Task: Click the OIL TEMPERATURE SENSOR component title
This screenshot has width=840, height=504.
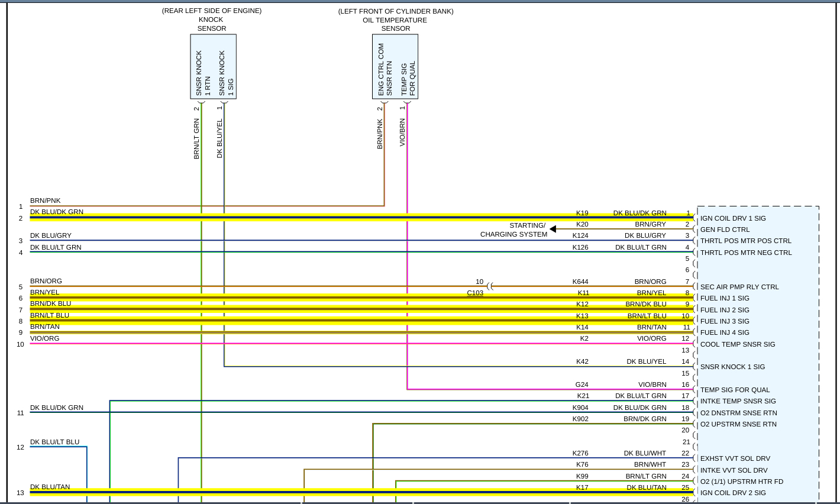Action: (396, 24)
